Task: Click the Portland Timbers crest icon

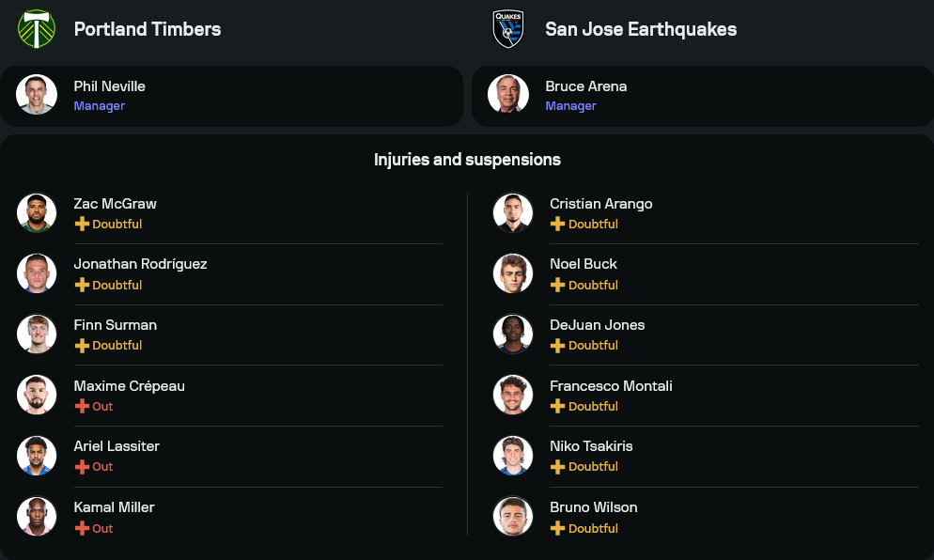Action: tap(37, 29)
